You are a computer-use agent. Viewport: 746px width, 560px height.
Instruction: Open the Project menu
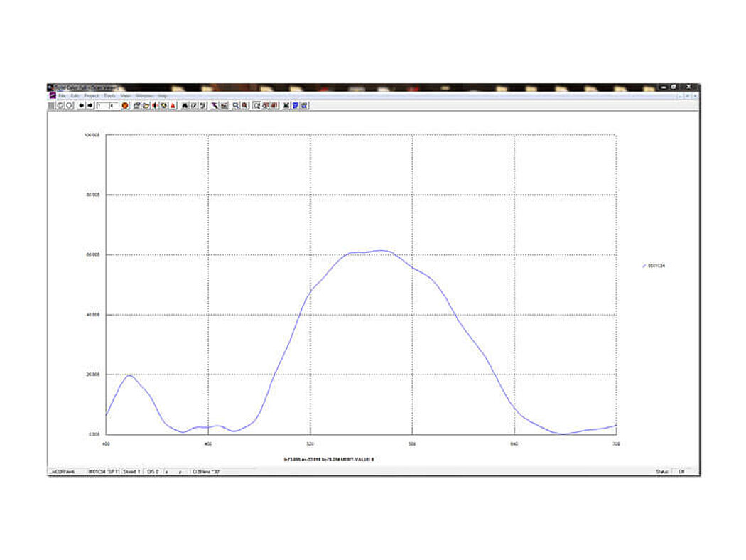tap(90, 95)
